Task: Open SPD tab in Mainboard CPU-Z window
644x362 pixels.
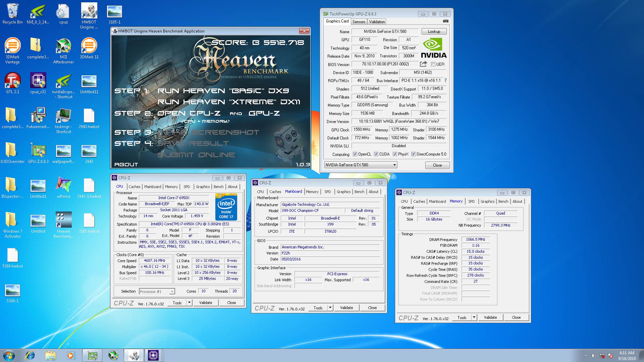Action: coord(328,192)
